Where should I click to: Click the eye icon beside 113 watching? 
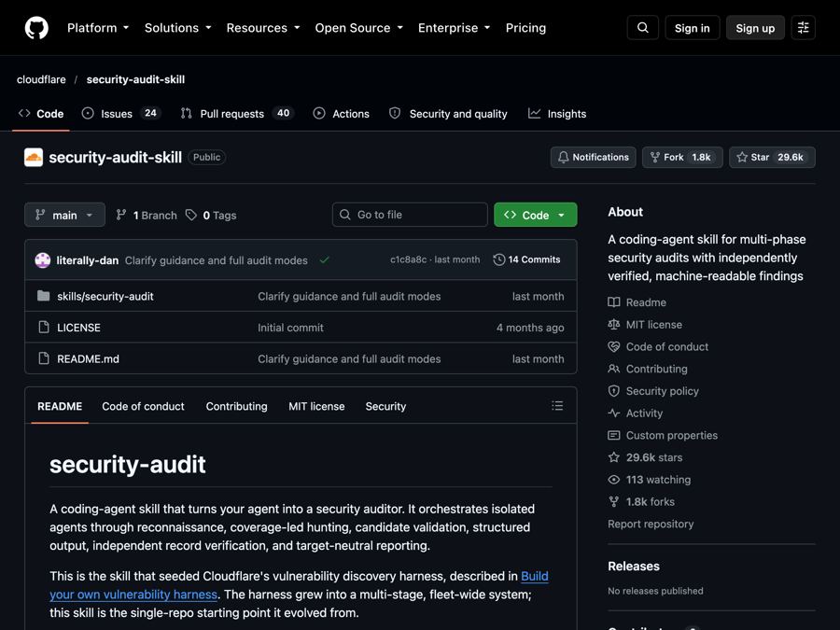pos(614,480)
